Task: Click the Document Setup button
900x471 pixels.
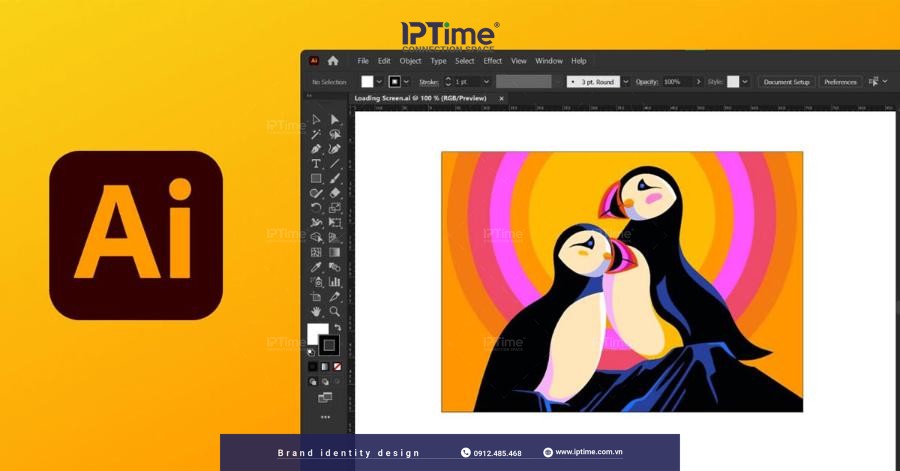Action: pyautogui.click(x=786, y=82)
